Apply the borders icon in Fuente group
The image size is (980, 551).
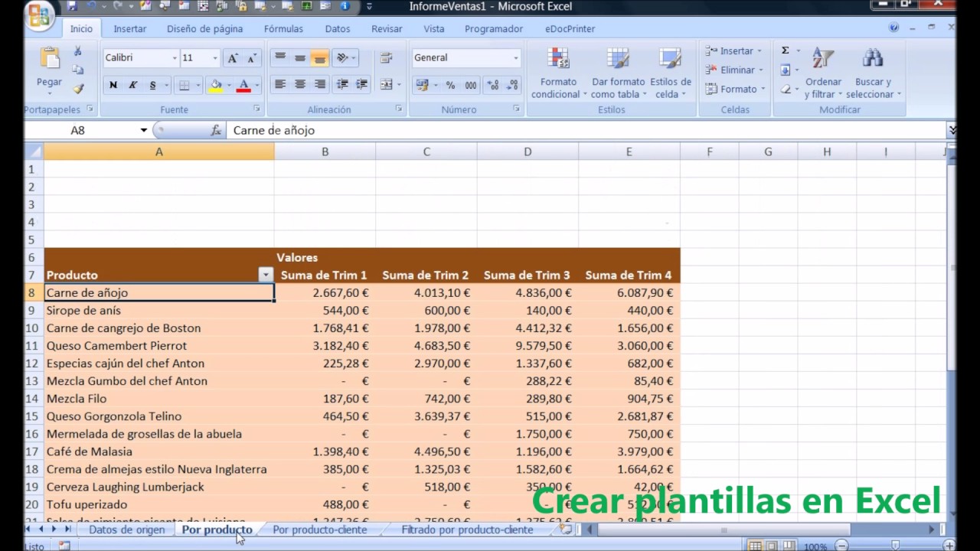point(184,85)
